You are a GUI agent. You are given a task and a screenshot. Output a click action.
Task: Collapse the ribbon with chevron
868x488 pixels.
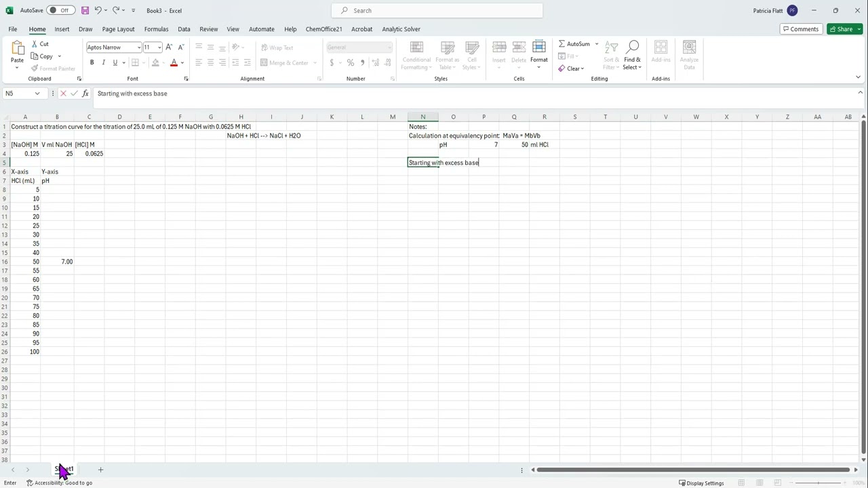click(x=858, y=78)
